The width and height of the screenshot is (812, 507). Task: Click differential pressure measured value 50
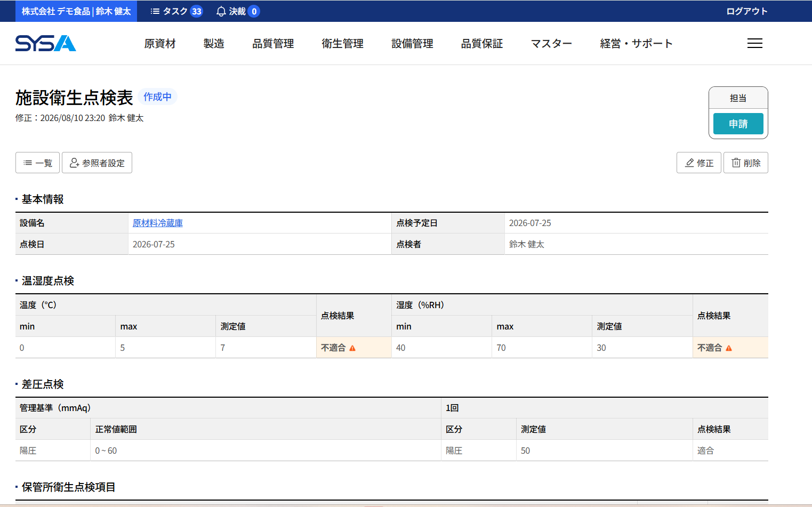click(x=526, y=450)
